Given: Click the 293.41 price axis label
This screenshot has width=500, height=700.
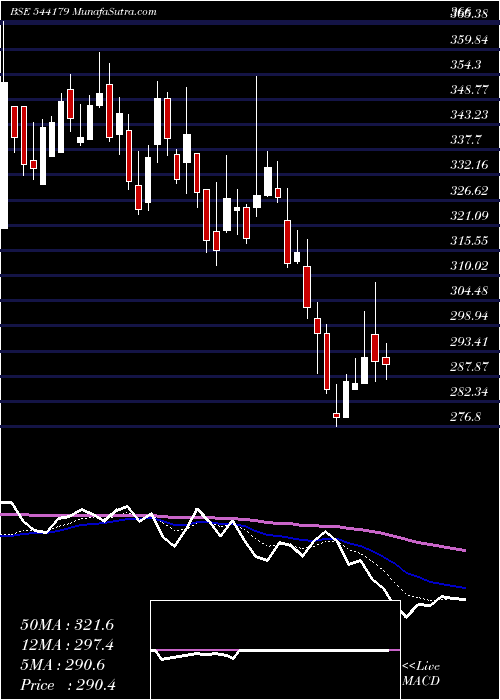Looking at the screenshot, I should click(468, 342).
